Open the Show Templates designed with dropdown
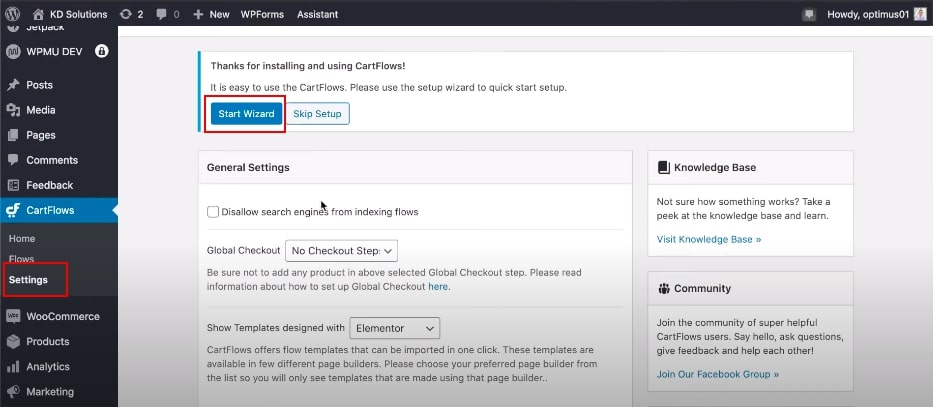The width and height of the screenshot is (933, 407). [x=395, y=328]
